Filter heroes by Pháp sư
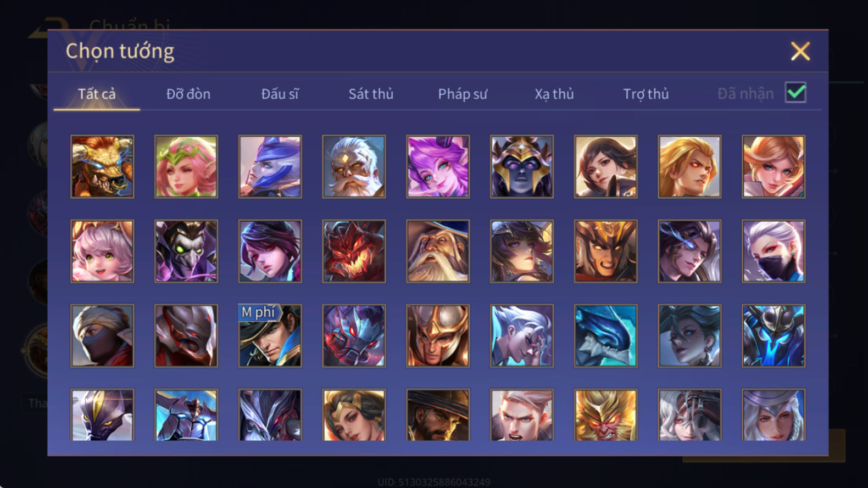This screenshot has height=488, width=868. point(463,94)
